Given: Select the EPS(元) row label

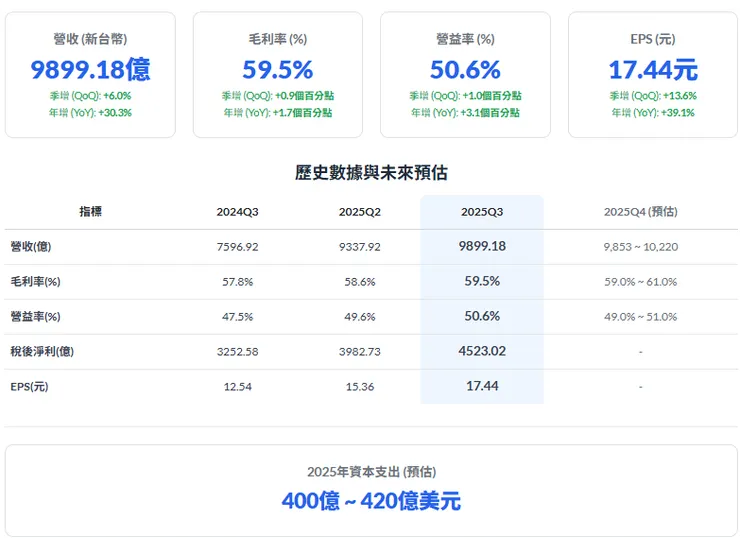Looking at the screenshot, I should pos(29,387).
